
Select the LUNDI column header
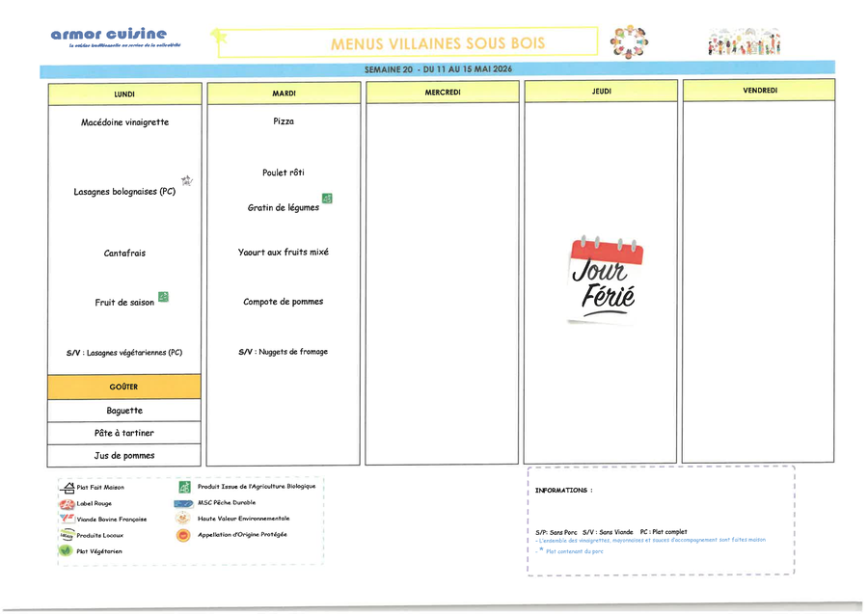point(124,93)
